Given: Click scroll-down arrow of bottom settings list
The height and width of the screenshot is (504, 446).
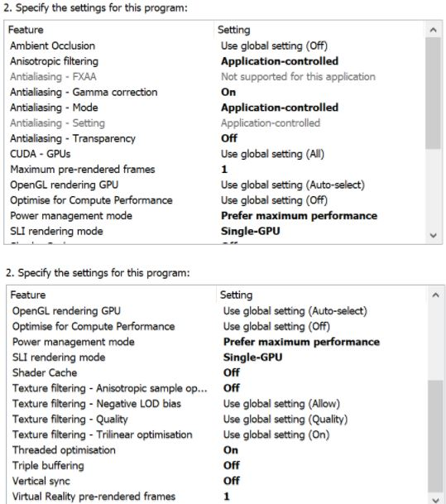Looking at the screenshot, I should pos(435,499).
